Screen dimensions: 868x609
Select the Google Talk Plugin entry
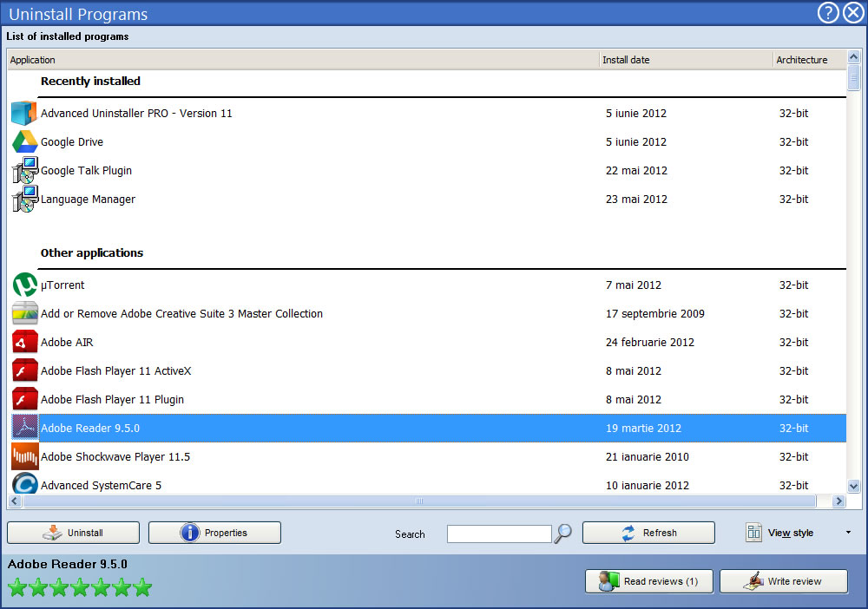[x=427, y=170]
